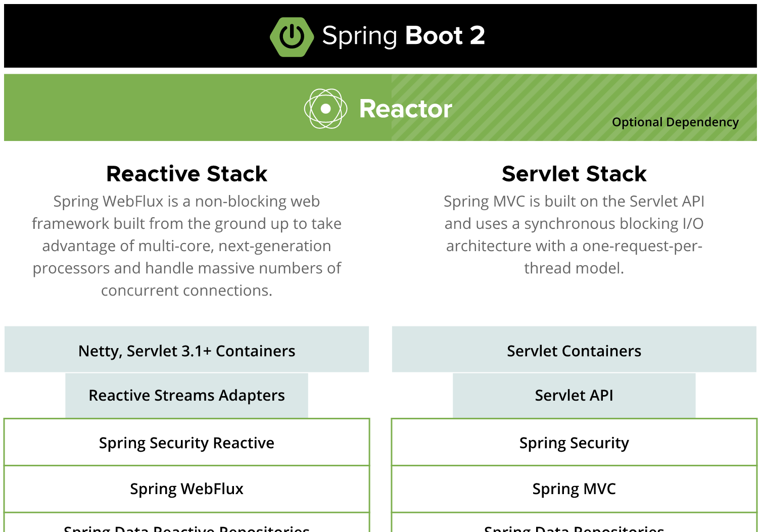Select the Spring WebFlux cell

[x=186, y=489]
